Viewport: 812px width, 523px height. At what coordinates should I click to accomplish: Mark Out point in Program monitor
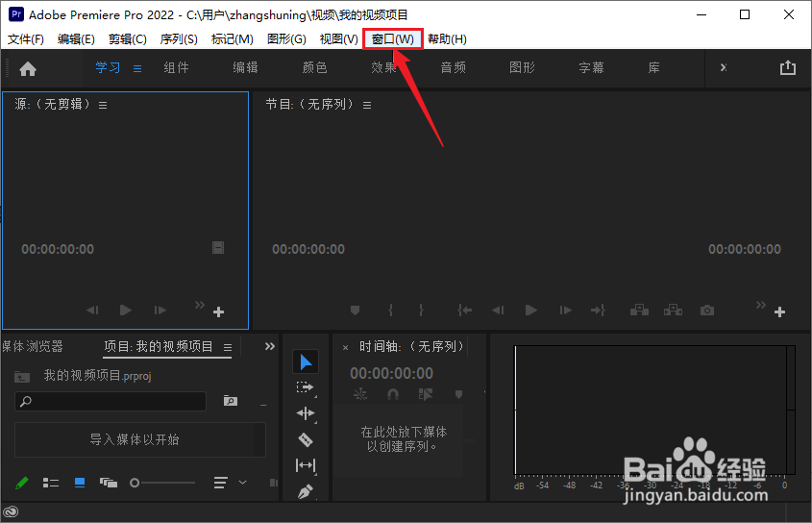click(x=421, y=311)
